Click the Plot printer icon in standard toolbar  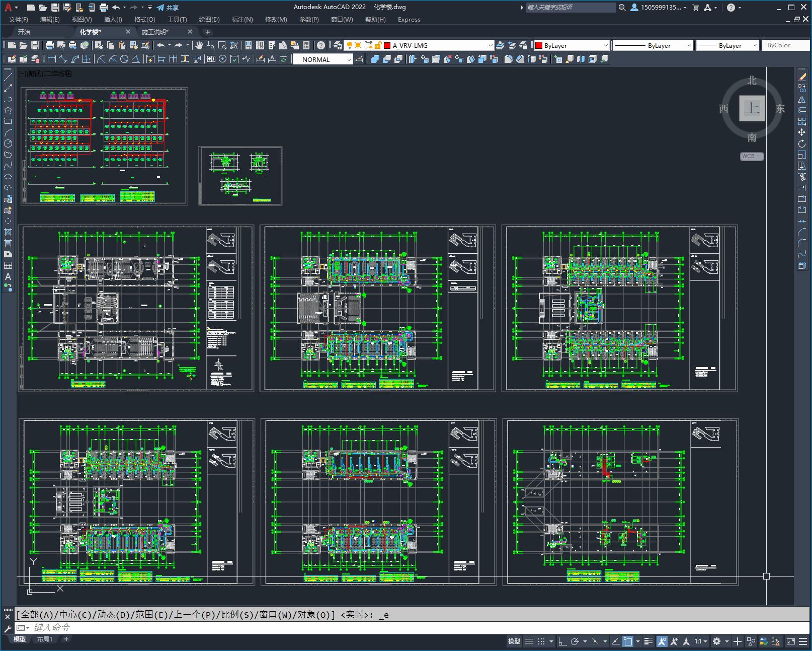pos(50,45)
